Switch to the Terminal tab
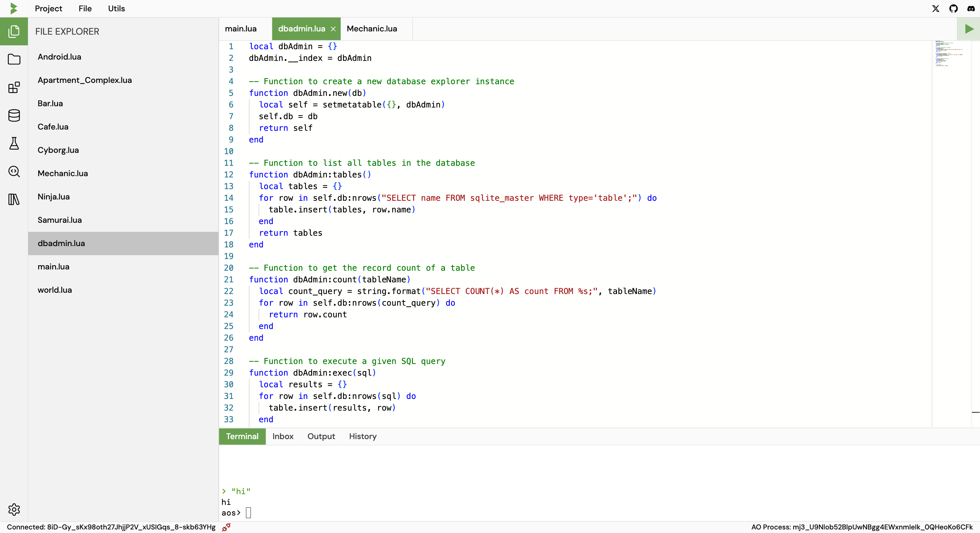Viewport: 980px width, 533px height. (242, 436)
